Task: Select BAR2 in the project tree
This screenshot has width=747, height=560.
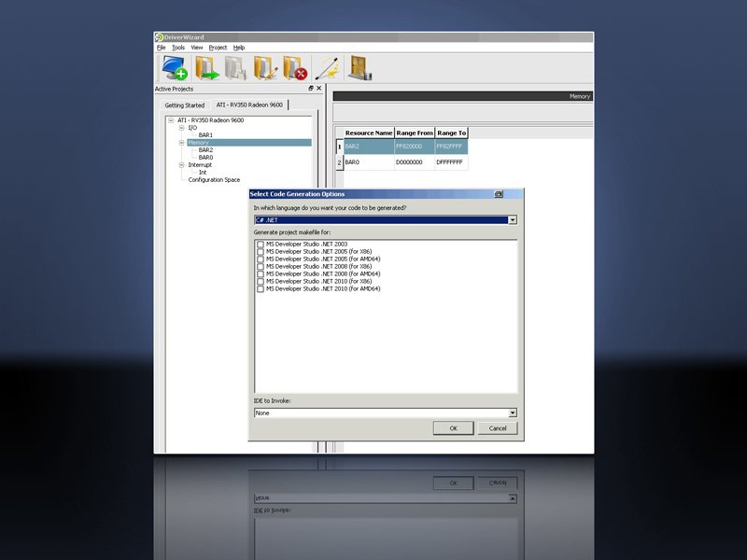Action: pos(205,150)
